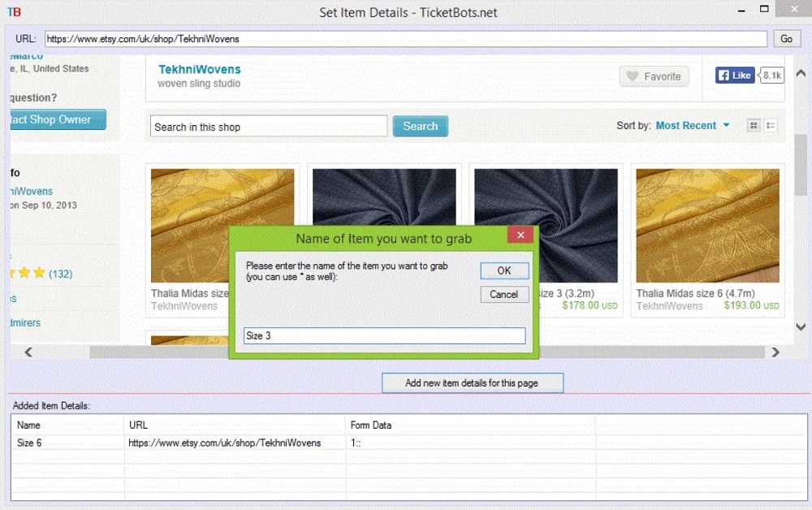812x510 pixels.
Task: Click the TB application logo icon
Action: tap(14, 12)
